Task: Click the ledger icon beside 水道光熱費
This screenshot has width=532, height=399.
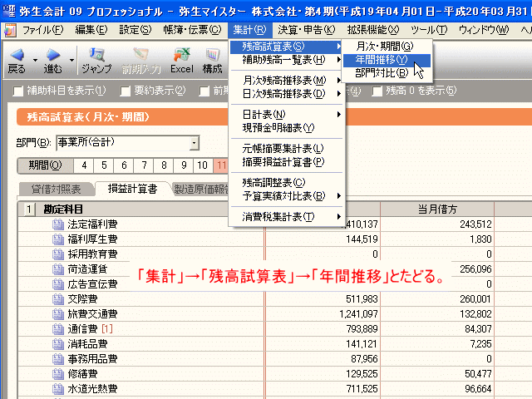Action: (x=58, y=388)
